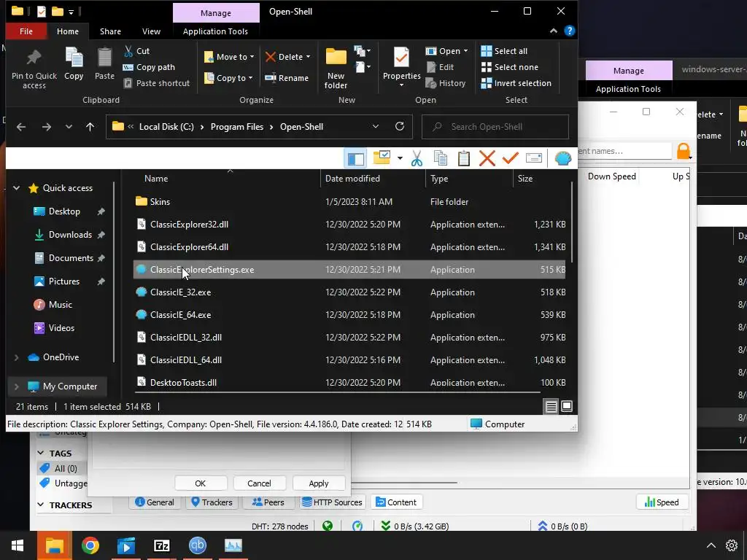
Task: Open Chrome from the taskbar
Action: click(x=90, y=545)
